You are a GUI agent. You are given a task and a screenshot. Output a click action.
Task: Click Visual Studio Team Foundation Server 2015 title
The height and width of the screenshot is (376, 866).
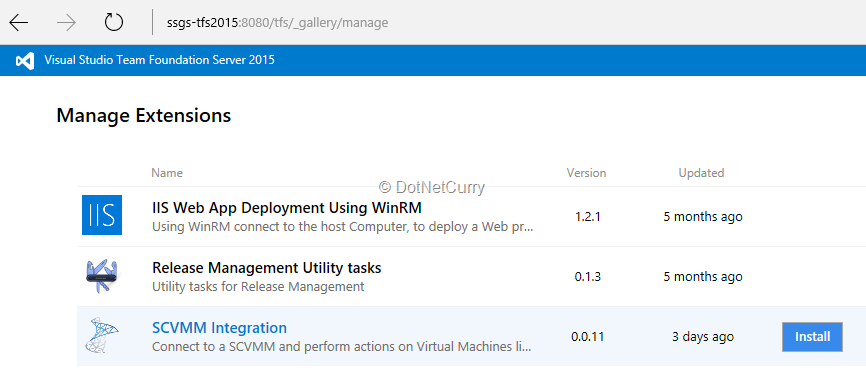(159, 60)
